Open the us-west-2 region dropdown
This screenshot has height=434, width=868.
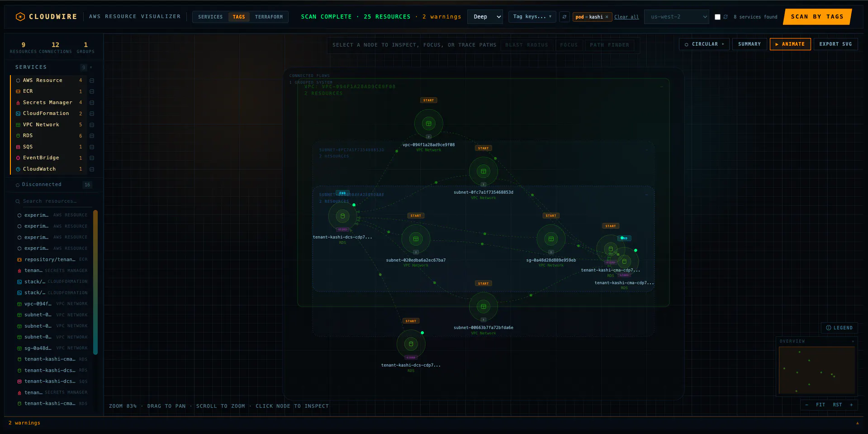coord(677,17)
